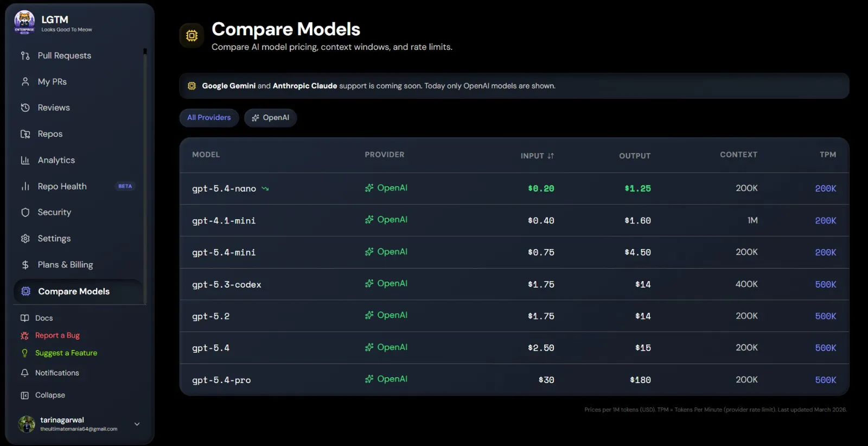Click the TPM column header
Viewport: 868px width, 446px height.
pos(828,155)
